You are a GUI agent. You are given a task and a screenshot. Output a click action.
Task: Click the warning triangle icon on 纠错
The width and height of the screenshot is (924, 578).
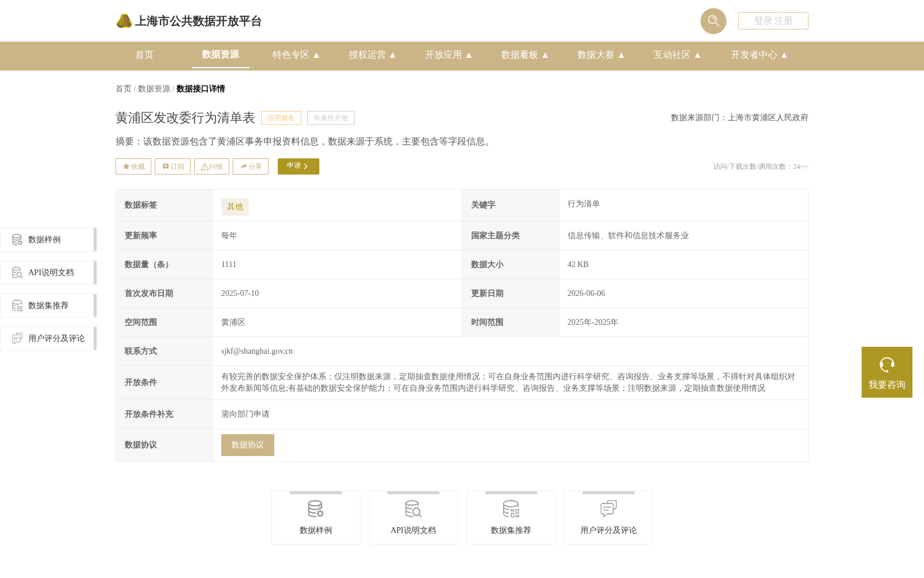coord(204,166)
